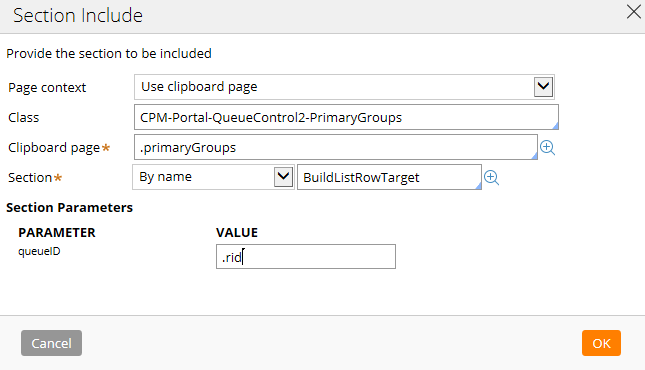
Task: Click the PARAMETER column header
Action: pyautogui.click(x=57, y=233)
